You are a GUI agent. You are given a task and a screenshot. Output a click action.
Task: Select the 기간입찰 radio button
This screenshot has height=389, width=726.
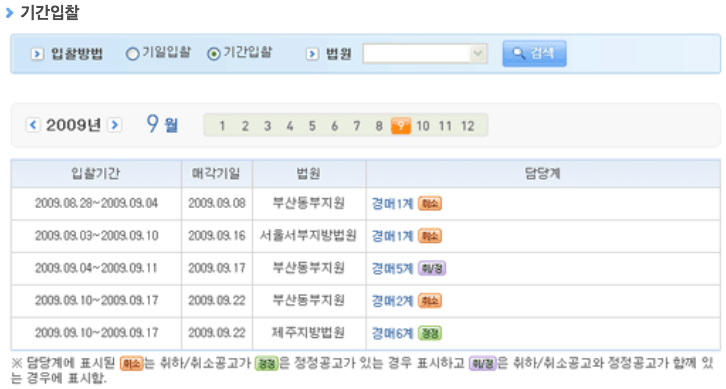[x=213, y=54]
